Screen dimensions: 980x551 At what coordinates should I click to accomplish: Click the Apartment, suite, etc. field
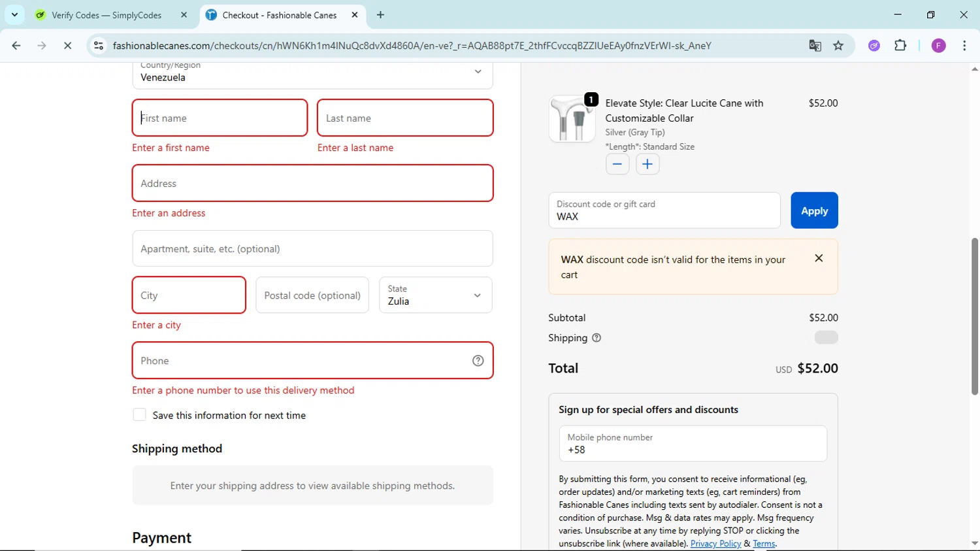coord(312,248)
